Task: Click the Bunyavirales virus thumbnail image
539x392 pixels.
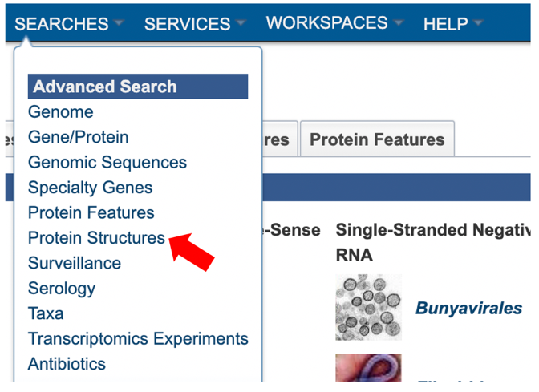Action: tap(368, 307)
